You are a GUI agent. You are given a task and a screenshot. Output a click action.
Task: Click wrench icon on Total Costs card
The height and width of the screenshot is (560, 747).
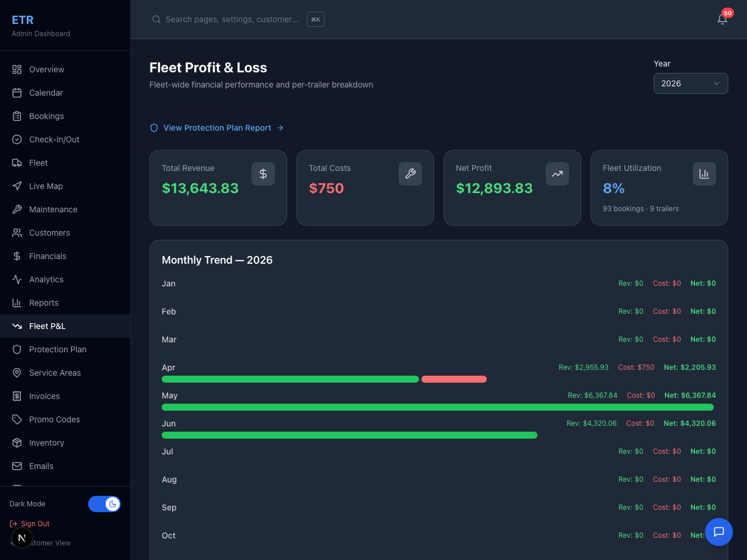pos(410,174)
